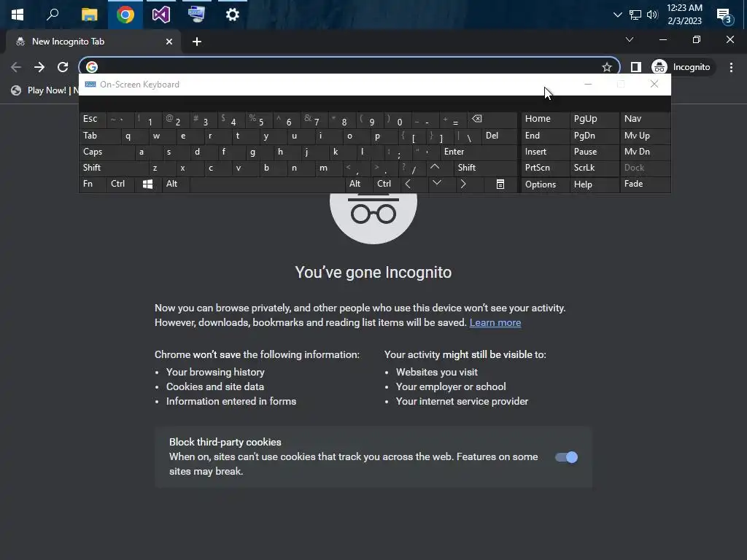Reload the current page

(63, 67)
